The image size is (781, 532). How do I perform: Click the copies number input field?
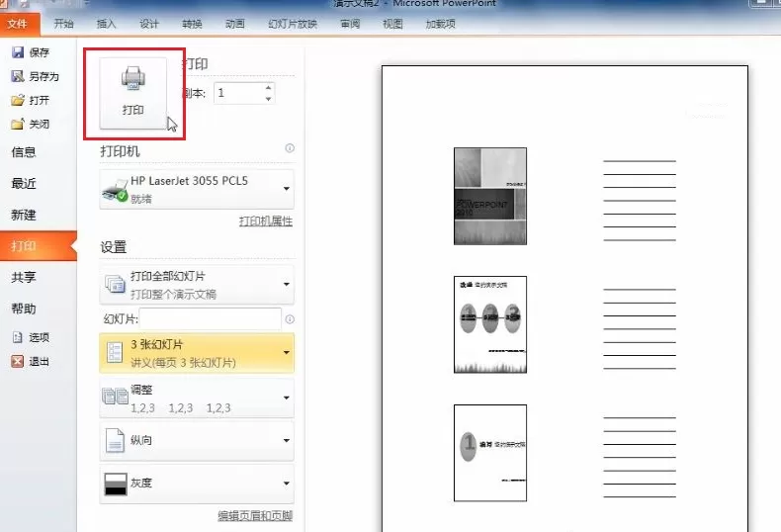[x=238, y=93]
